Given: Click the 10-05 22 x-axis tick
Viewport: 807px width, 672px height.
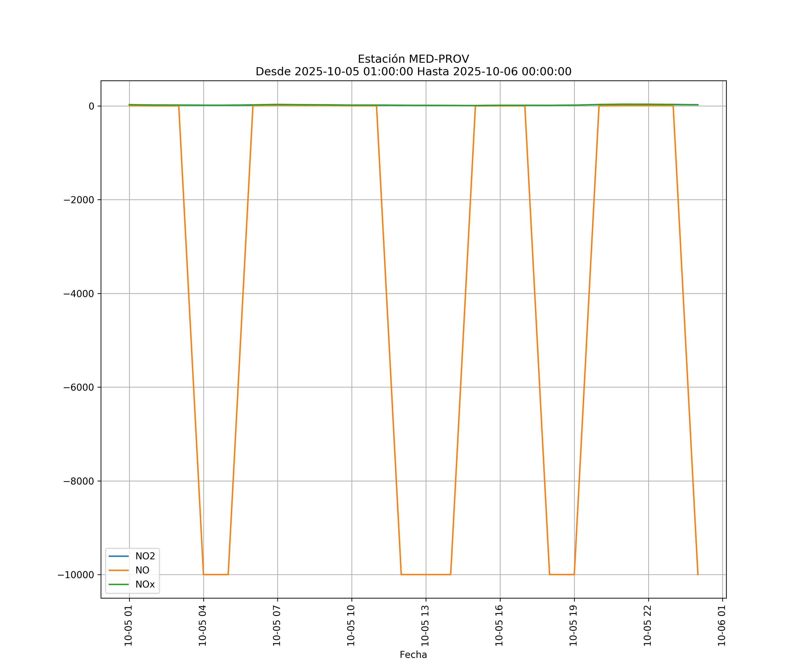Looking at the screenshot, I should pyautogui.click(x=648, y=625).
